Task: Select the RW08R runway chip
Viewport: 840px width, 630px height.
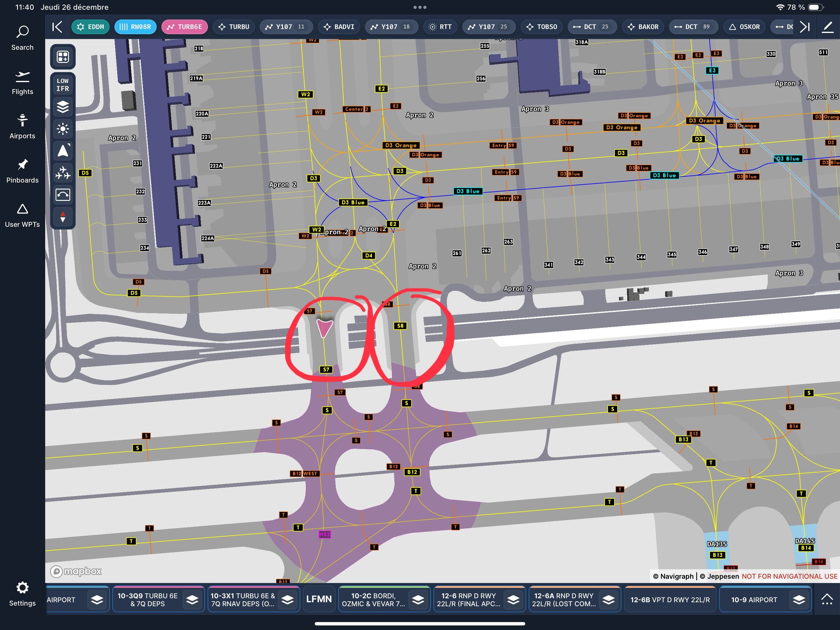Action: (135, 27)
